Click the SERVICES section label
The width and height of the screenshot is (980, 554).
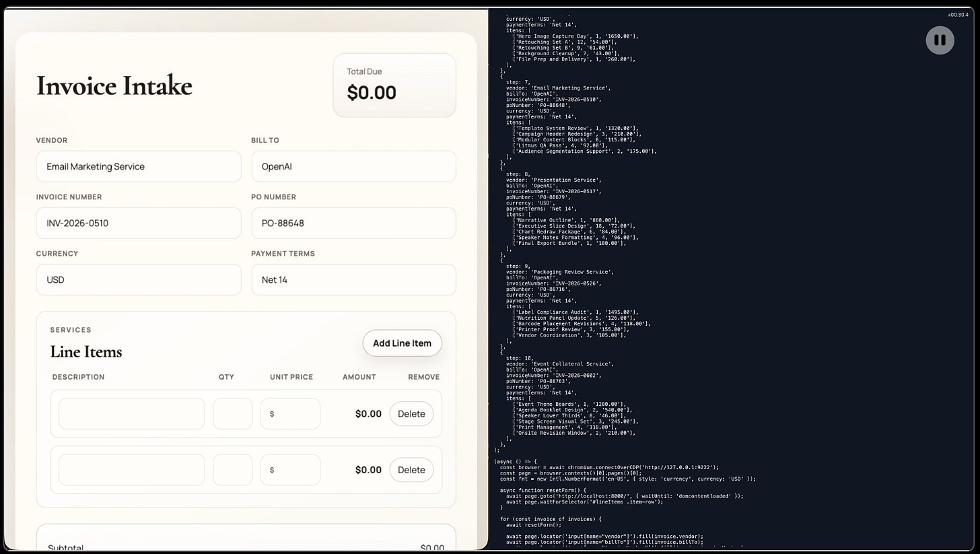click(71, 330)
